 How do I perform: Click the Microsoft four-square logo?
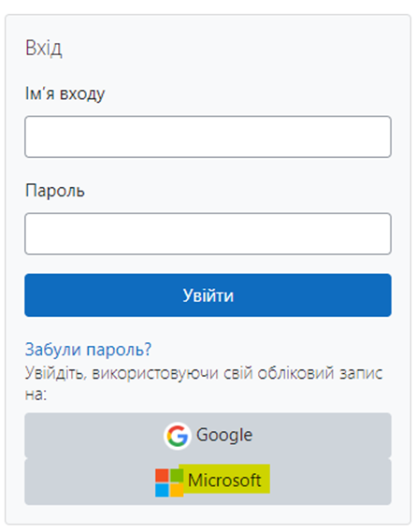point(169,482)
